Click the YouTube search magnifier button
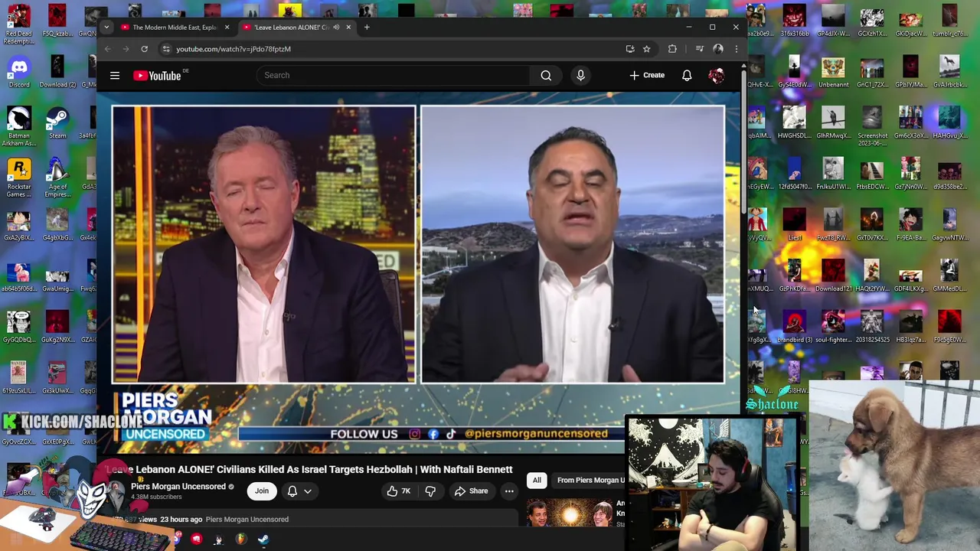 546,75
